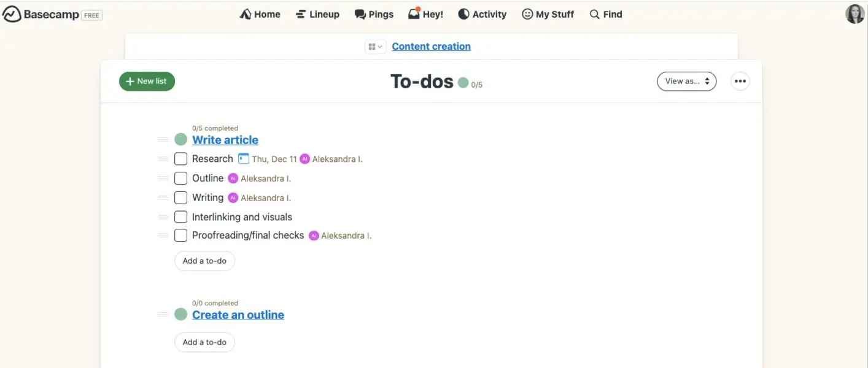Screen dimensions: 868x368
Task: Click the drag handle beside Write article
Action: (163, 140)
